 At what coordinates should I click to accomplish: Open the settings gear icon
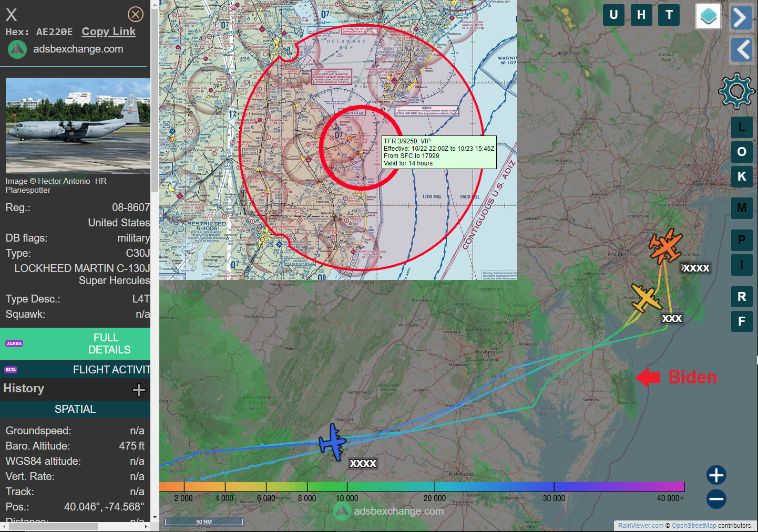coord(736,91)
